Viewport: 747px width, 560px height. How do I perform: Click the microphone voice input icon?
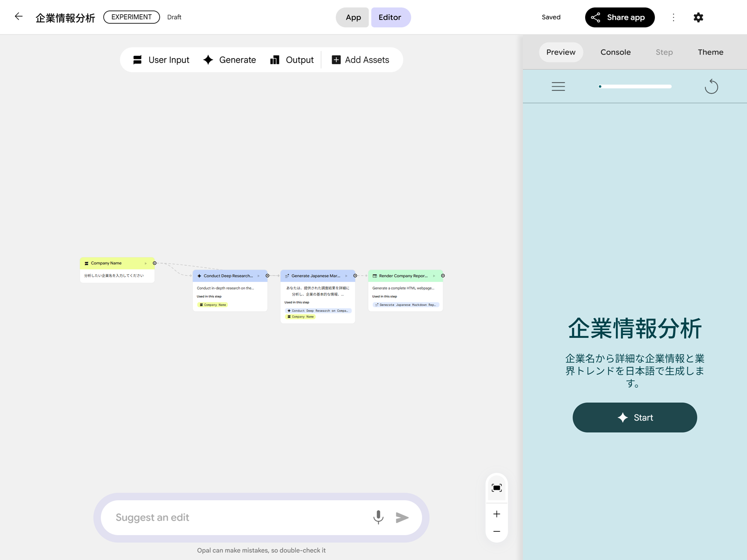(x=378, y=517)
